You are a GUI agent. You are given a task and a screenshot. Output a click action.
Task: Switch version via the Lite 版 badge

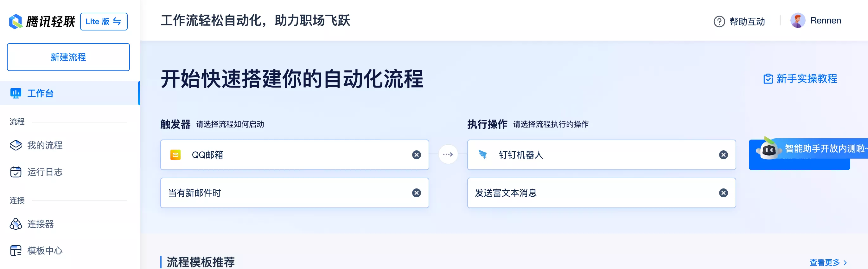[104, 21]
